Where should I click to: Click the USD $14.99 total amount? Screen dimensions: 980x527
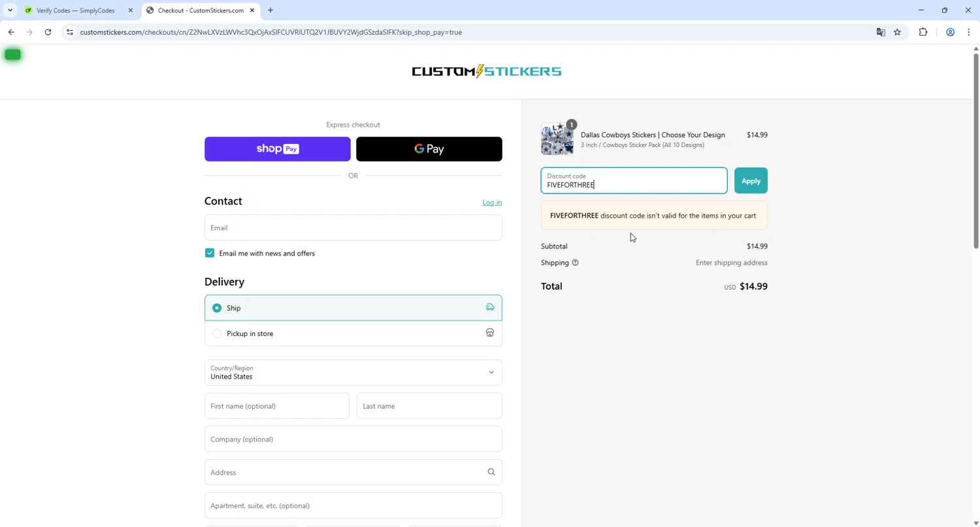[745, 286]
